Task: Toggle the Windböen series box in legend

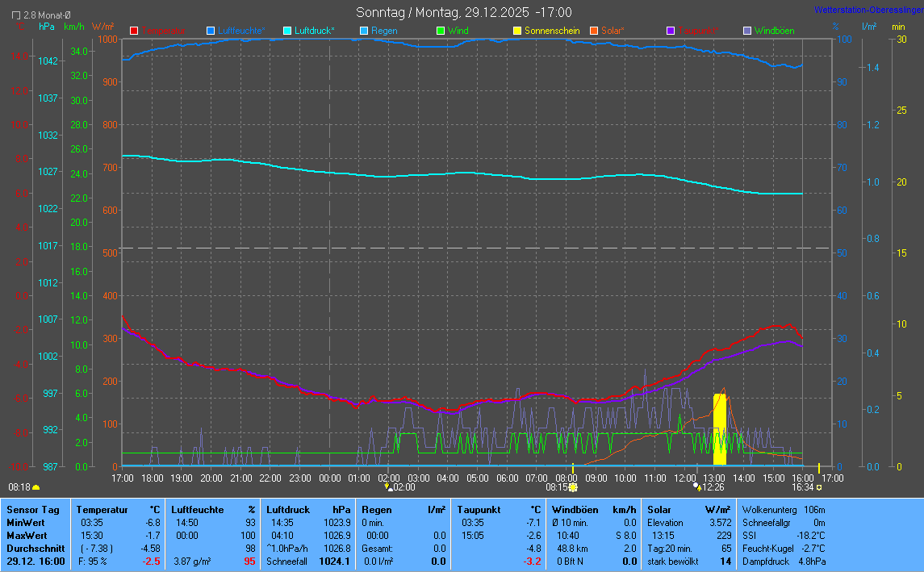Action: [x=746, y=31]
